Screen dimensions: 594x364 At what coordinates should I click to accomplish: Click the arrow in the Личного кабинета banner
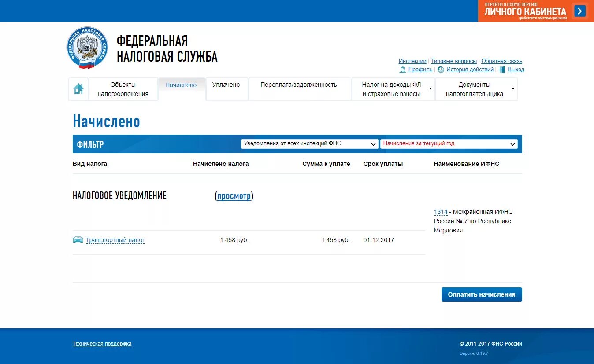point(579,11)
